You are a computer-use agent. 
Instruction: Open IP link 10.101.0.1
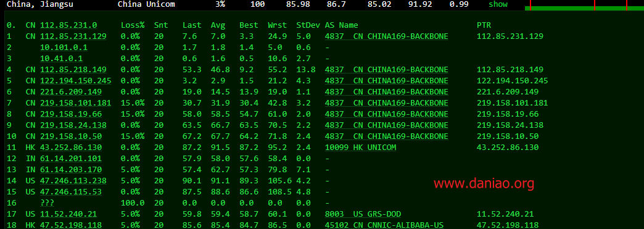(x=64, y=48)
